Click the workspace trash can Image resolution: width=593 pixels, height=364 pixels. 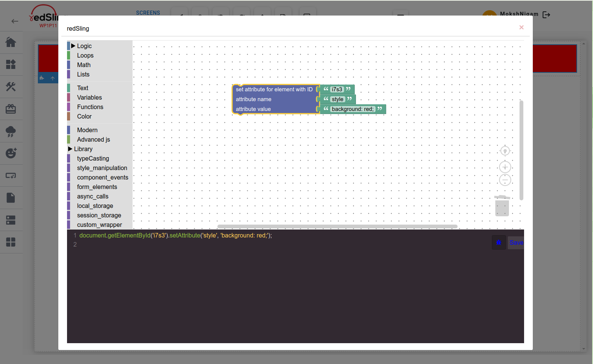tap(502, 206)
